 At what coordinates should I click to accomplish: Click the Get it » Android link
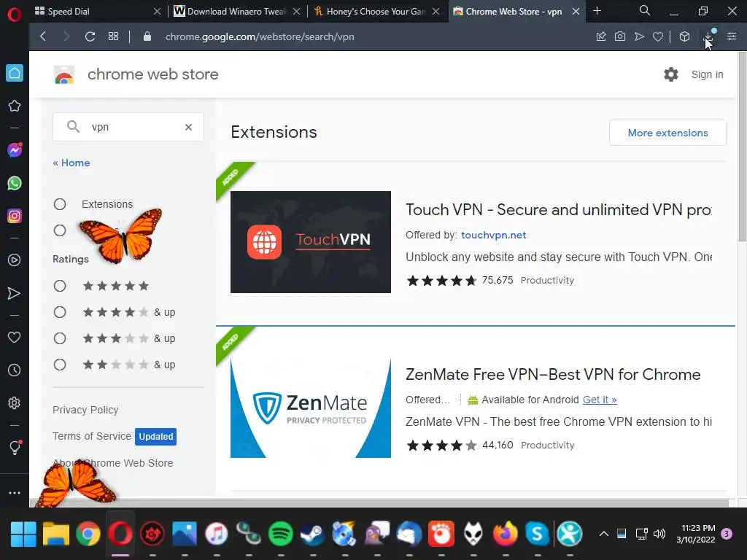tap(600, 400)
